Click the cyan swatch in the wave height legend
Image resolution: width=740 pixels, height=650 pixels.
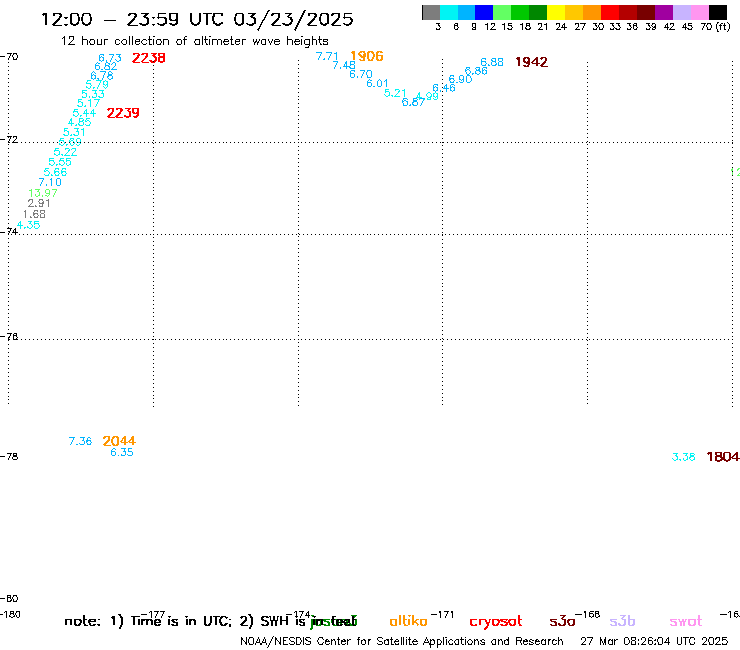[449, 12]
